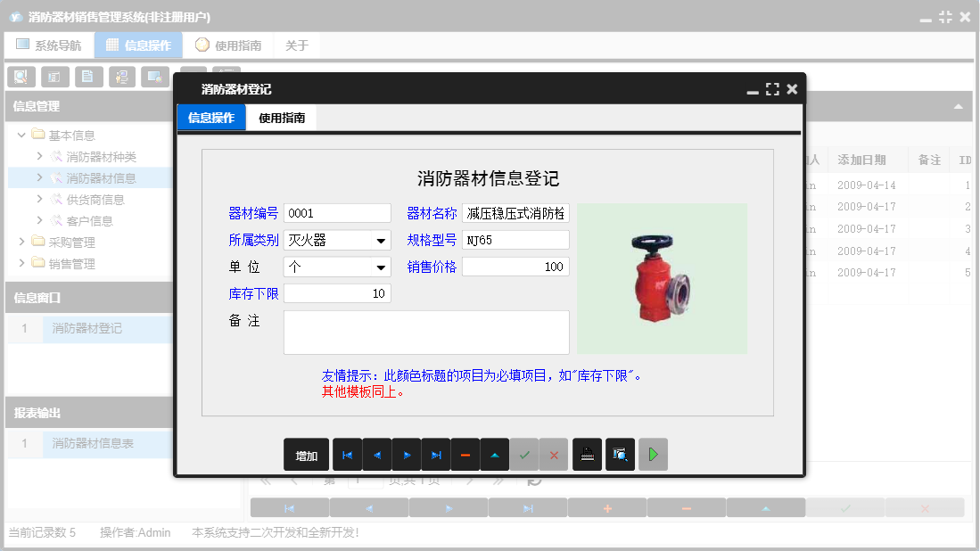Click the green run arrow icon
Image resolution: width=980 pixels, height=551 pixels.
tap(652, 455)
